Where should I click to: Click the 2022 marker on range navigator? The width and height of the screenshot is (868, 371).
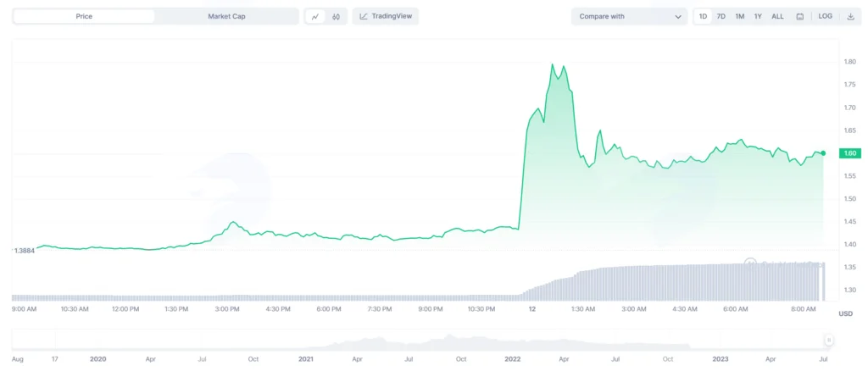coord(514,359)
